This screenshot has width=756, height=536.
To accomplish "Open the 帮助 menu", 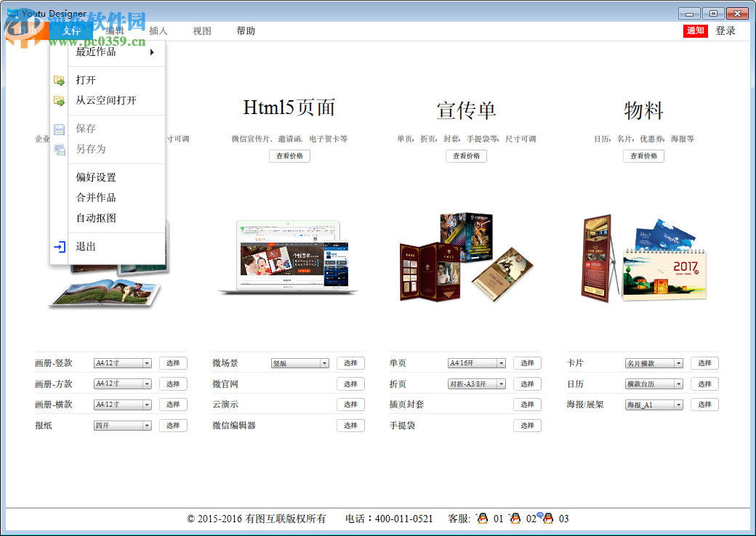I will [246, 31].
